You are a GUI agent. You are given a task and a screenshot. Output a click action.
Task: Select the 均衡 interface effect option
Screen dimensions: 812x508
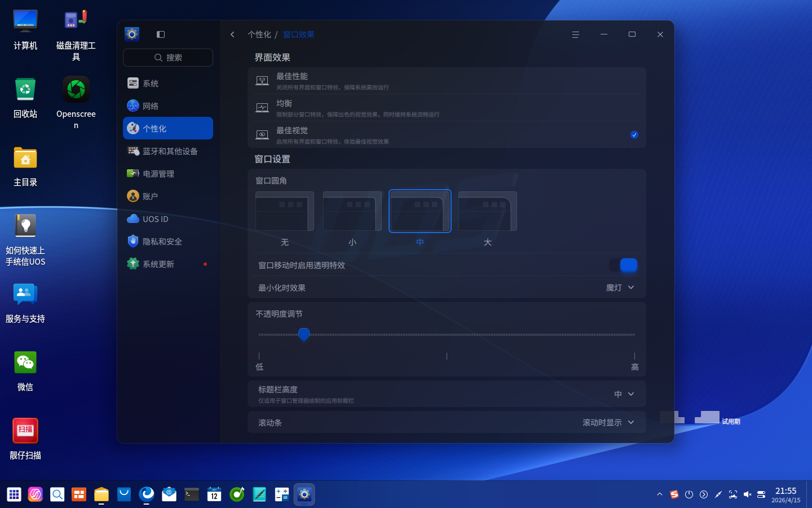pyautogui.click(x=445, y=107)
